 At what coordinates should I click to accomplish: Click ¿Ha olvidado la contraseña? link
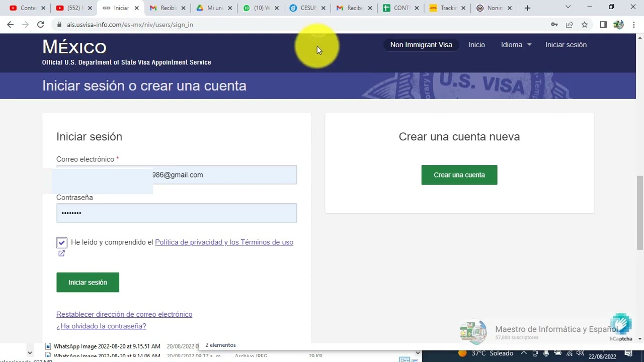click(101, 326)
